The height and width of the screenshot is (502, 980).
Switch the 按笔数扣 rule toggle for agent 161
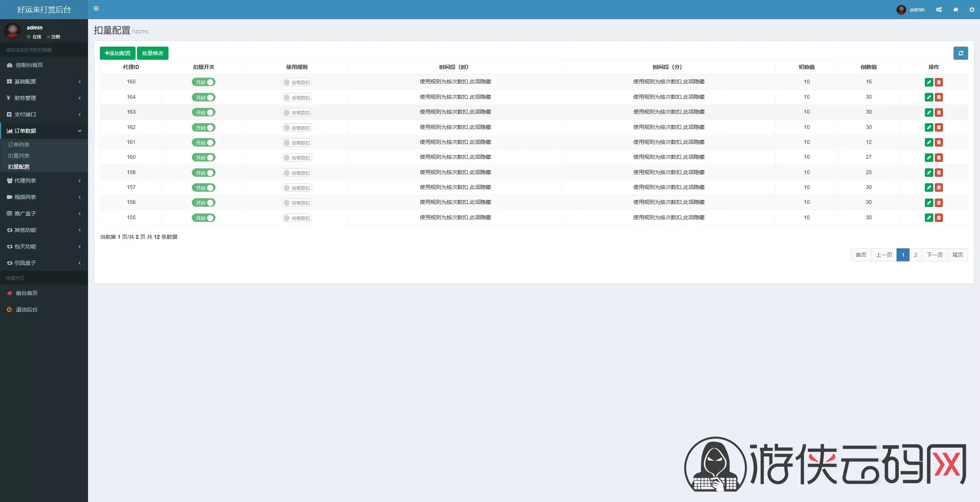click(297, 143)
